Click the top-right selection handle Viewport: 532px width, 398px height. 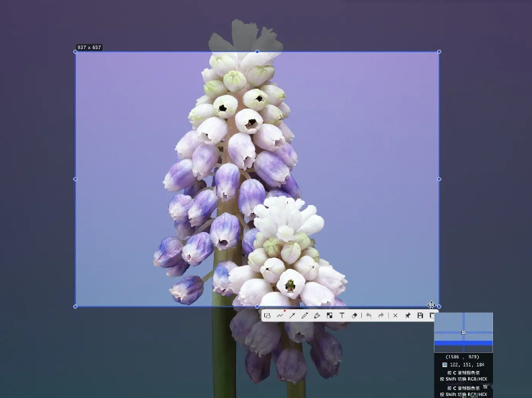[439, 52]
